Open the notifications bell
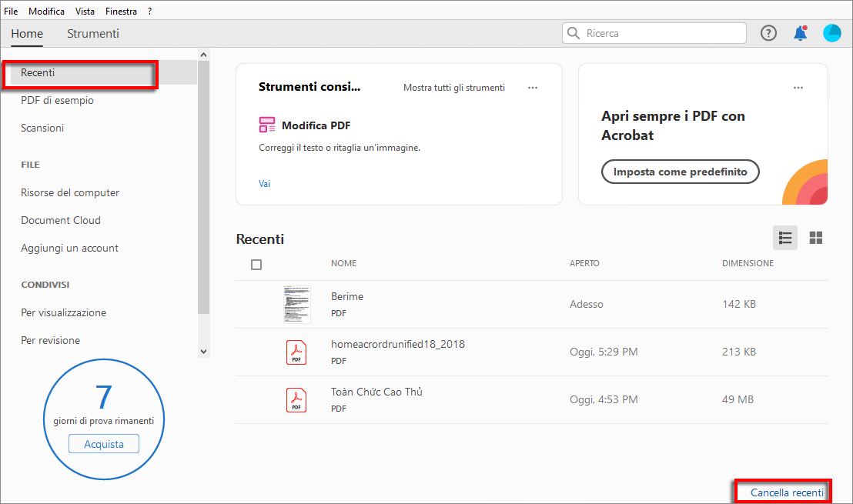The height and width of the screenshot is (504, 853). coord(801,33)
